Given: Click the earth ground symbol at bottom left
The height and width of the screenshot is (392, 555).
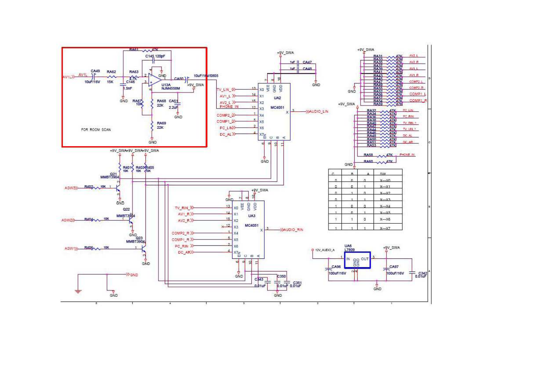Looking at the screenshot, I should [x=78, y=291].
